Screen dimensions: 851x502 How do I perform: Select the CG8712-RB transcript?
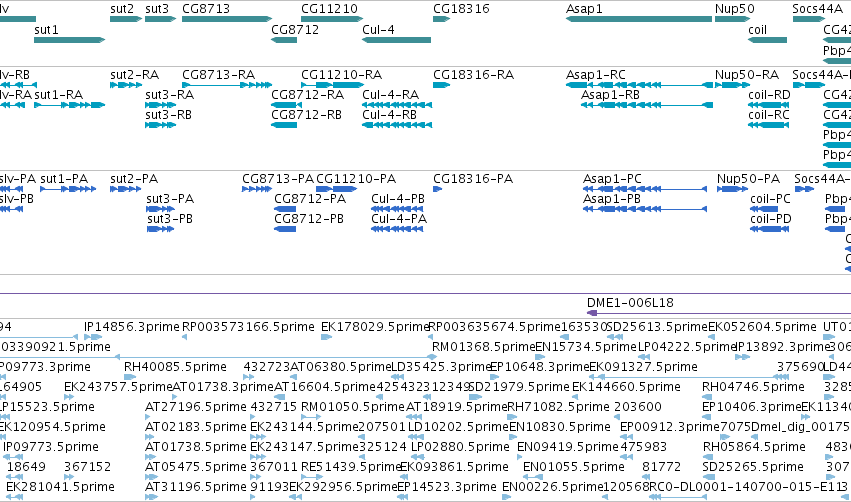tap(284, 125)
